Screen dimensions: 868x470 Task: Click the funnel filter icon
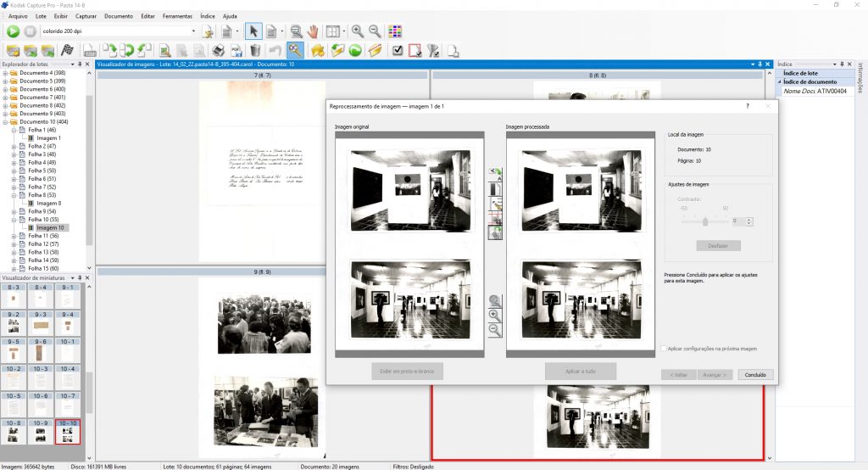pyautogui.click(x=433, y=50)
